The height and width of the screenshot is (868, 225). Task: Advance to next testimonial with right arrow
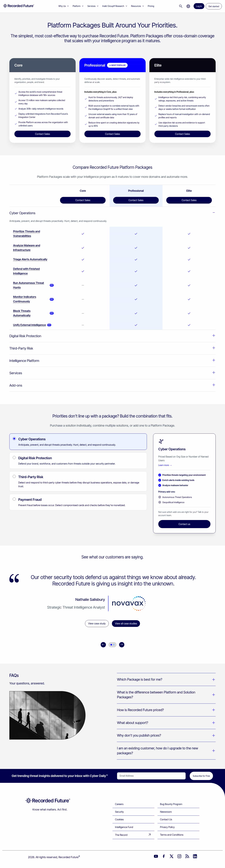pos(122,645)
